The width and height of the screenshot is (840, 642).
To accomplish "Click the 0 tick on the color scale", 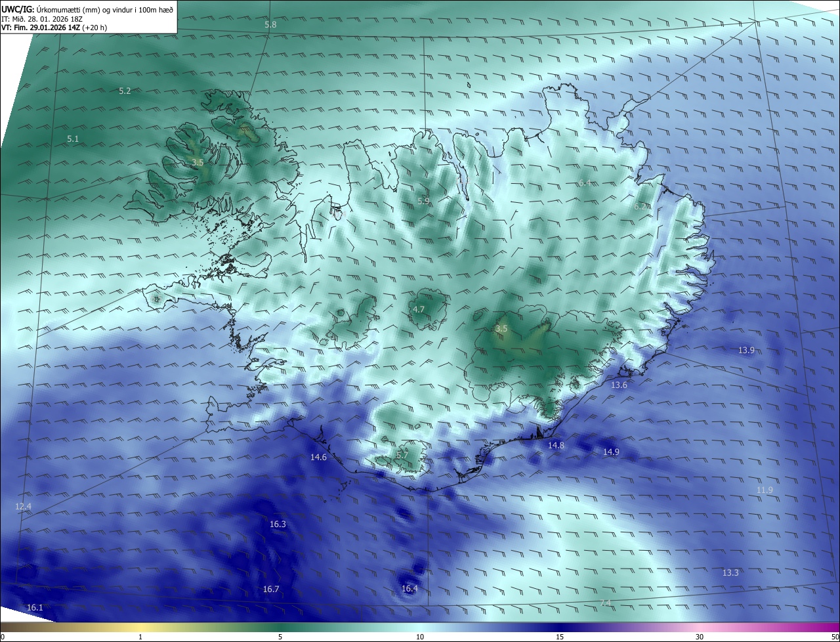I will pos(2,637).
